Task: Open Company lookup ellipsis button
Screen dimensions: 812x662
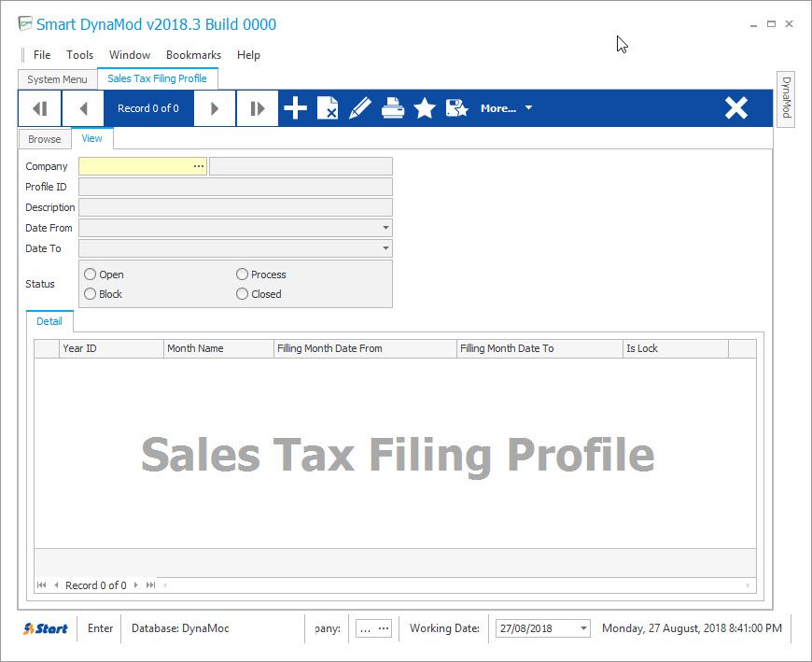Action: coord(199,166)
